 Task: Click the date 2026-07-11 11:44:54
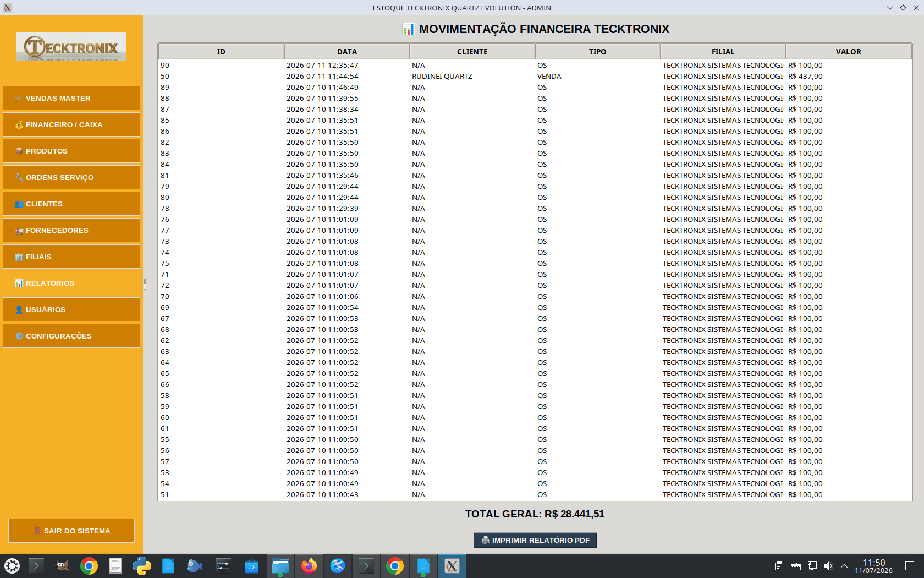coord(322,77)
